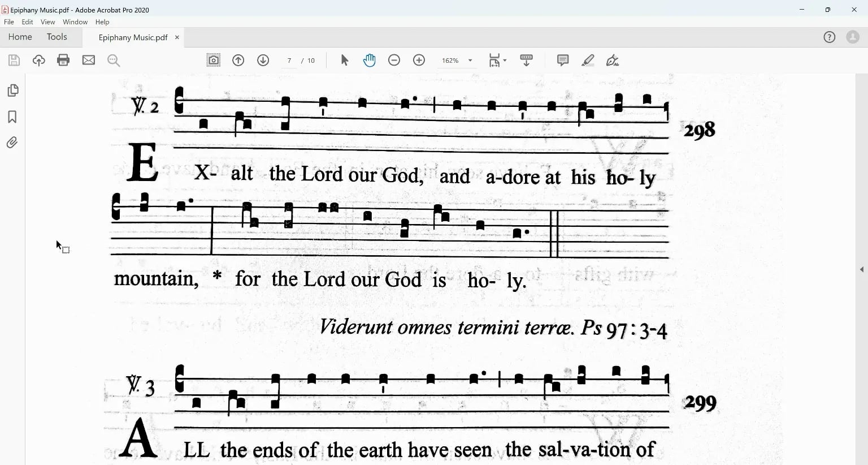Expand the right tools pane arrow
This screenshot has height=465, width=868.
pyautogui.click(x=862, y=270)
